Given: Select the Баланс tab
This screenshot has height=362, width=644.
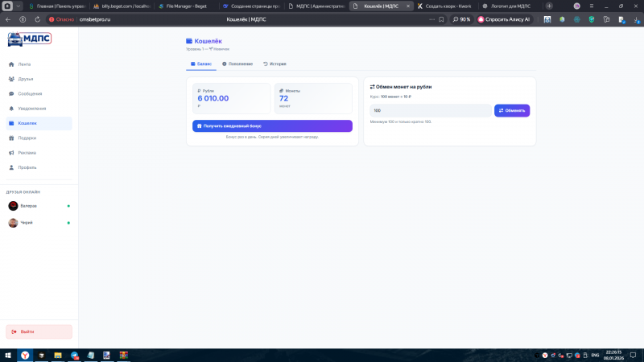Looking at the screenshot, I should point(201,64).
